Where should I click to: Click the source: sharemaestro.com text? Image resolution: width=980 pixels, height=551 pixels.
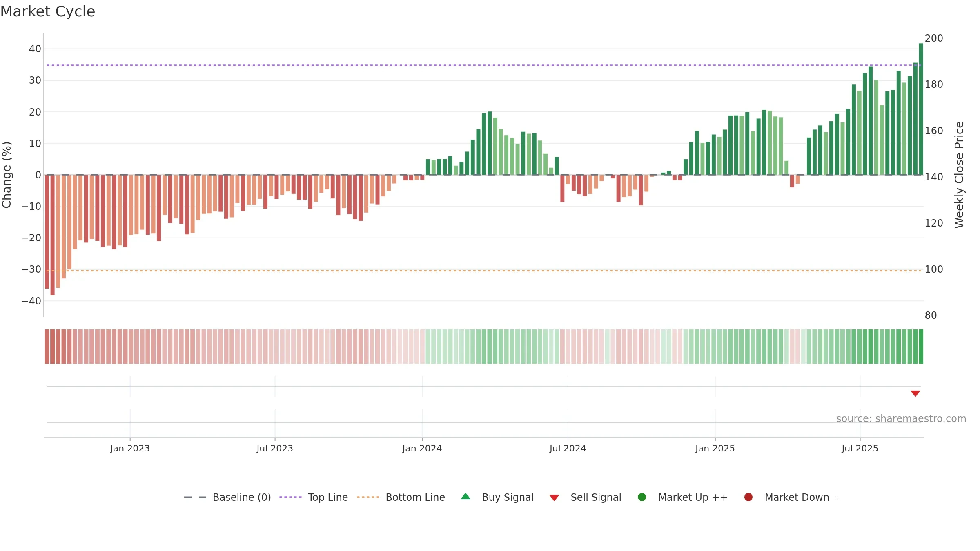tap(901, 418)
